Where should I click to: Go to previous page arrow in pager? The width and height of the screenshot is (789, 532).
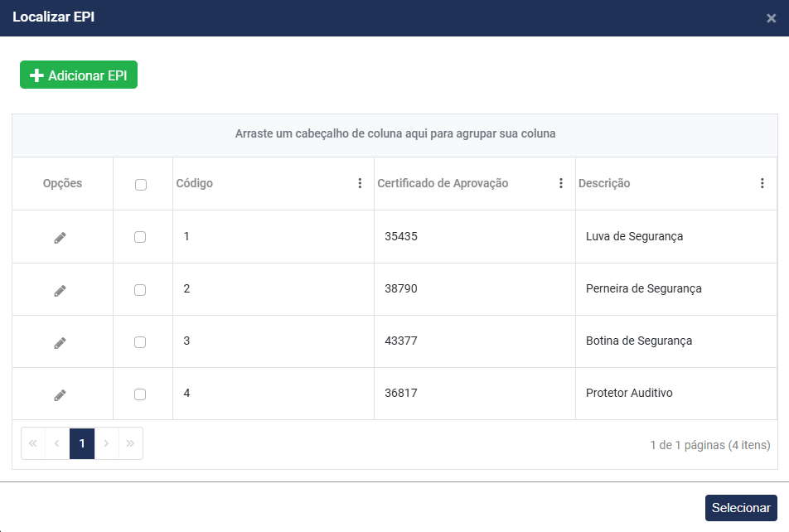tap(57, 443)
